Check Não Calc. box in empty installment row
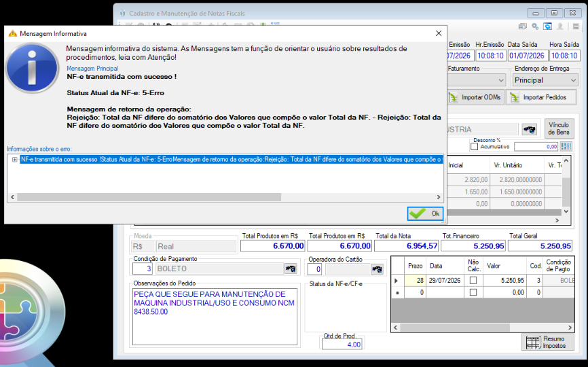The width and height of the screenshot is (588, 367). tap(473, 292)
